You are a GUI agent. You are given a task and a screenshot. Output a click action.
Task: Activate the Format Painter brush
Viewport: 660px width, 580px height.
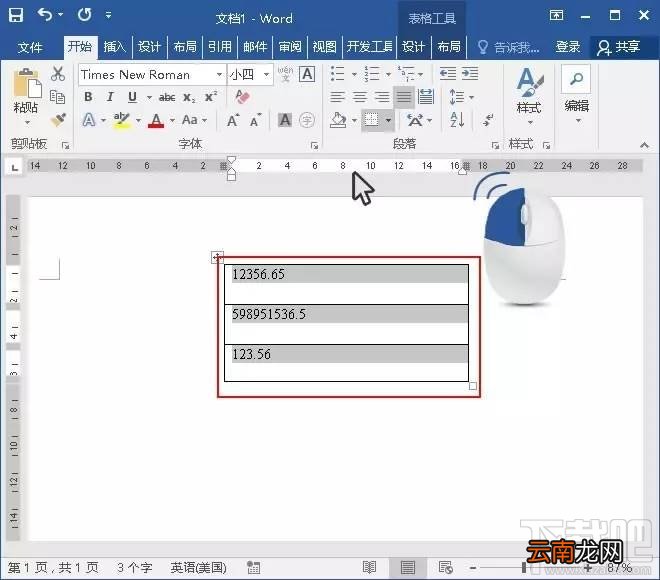pyautogui.click(x=58, y=120)
